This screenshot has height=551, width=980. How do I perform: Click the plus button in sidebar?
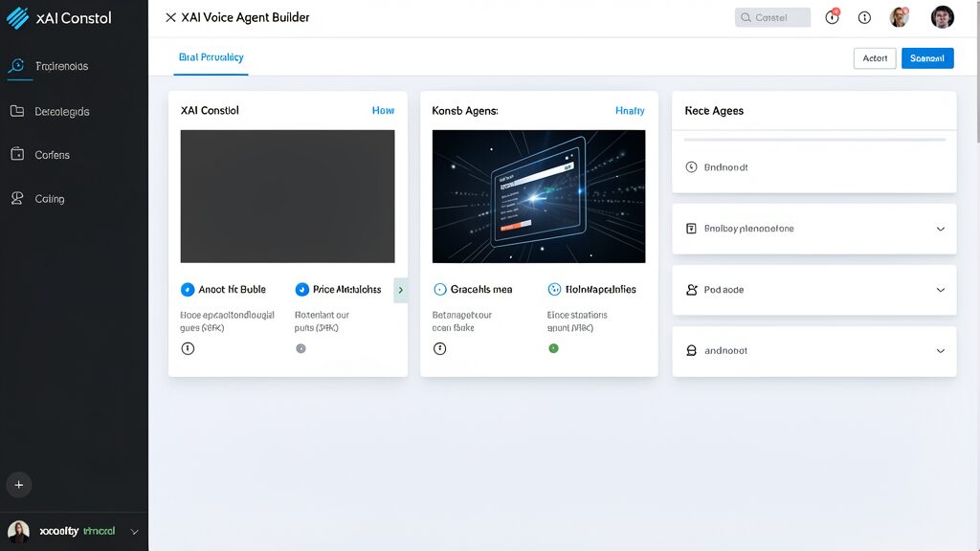[19, 485]
